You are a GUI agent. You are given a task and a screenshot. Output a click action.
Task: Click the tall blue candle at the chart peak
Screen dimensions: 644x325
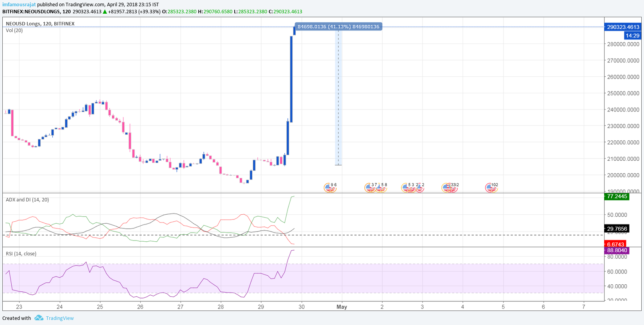click(291, 79)
